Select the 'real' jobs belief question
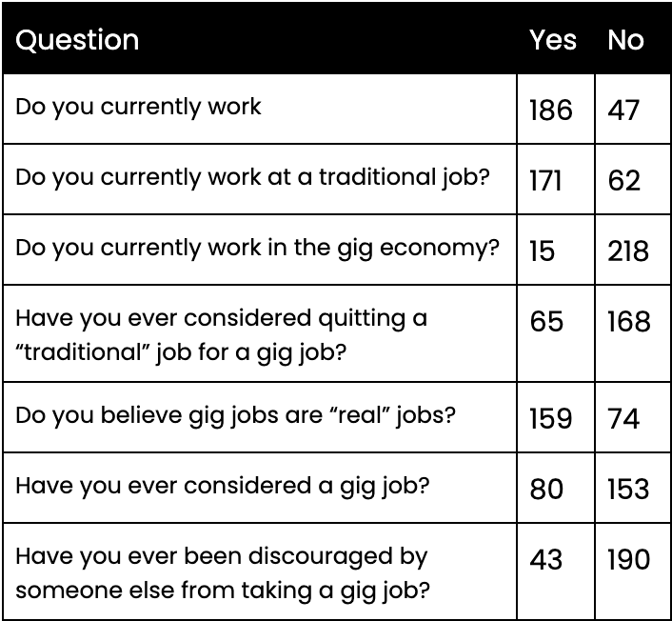The image size is (672, 621). 235,416
